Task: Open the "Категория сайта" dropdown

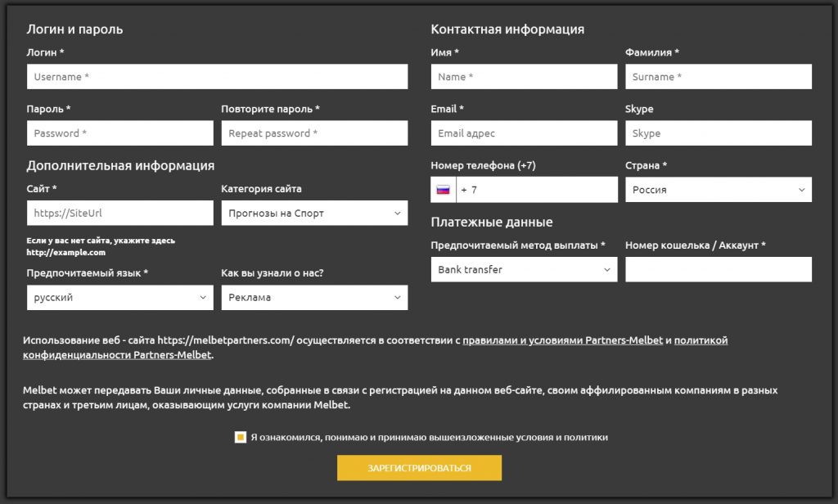Action: click(x=314, y=213)
